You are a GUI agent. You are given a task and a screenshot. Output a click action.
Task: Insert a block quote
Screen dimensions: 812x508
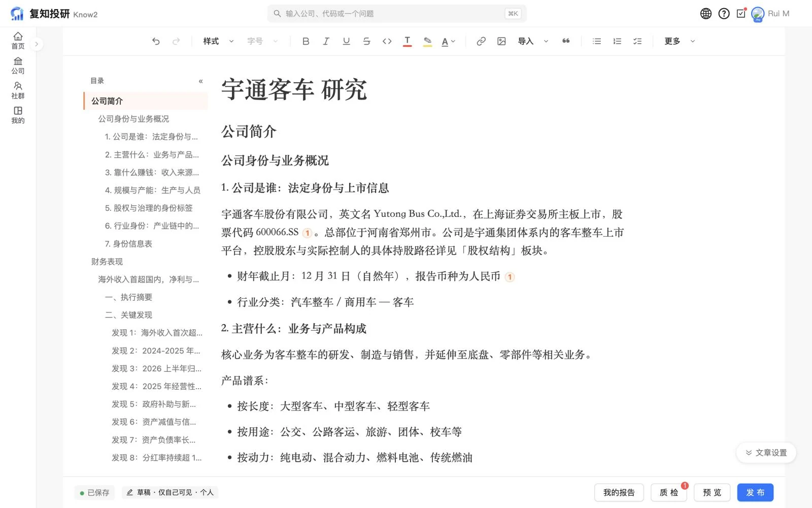(566, 41)
